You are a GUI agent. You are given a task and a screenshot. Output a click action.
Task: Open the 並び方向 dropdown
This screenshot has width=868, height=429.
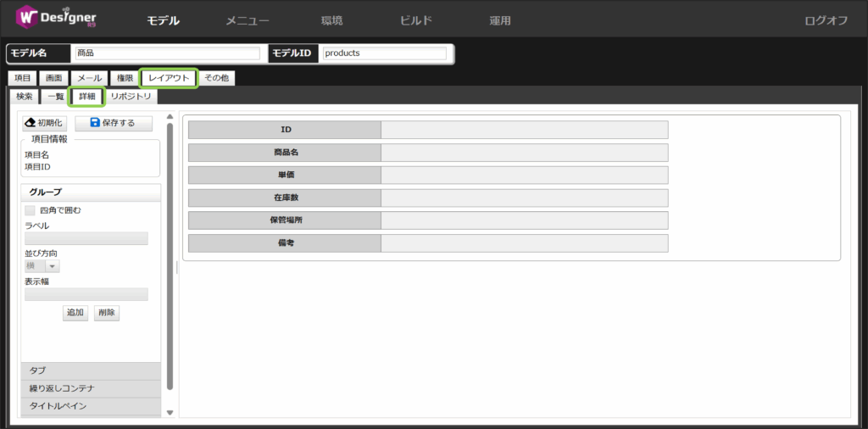(x=51, y=266)
